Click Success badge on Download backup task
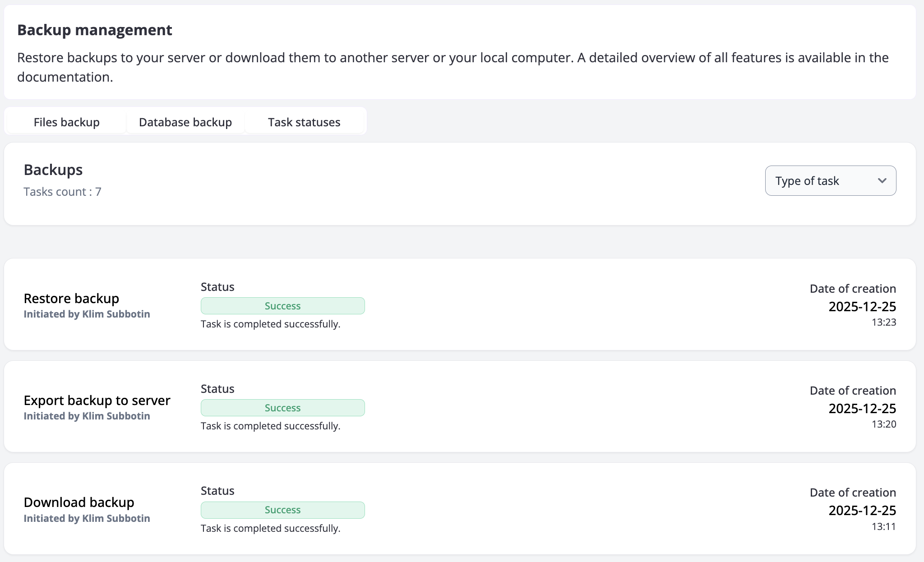This screenshot has width=924, height=562. pos(282,510)
